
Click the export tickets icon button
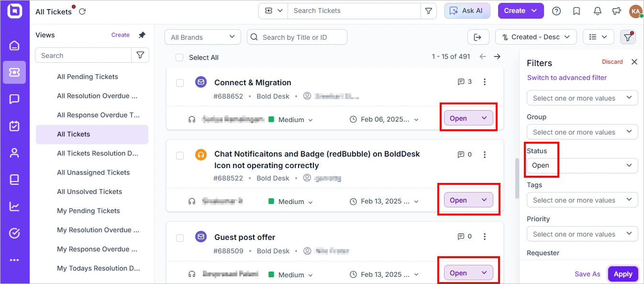pos(478,37)
